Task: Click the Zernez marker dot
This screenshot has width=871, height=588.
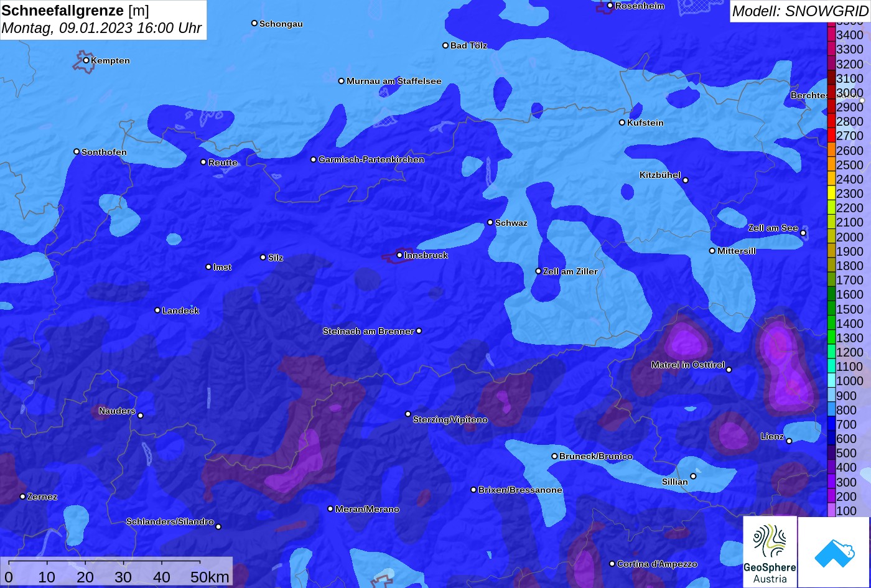Action: pyautogui.click(x=22, y=497)
